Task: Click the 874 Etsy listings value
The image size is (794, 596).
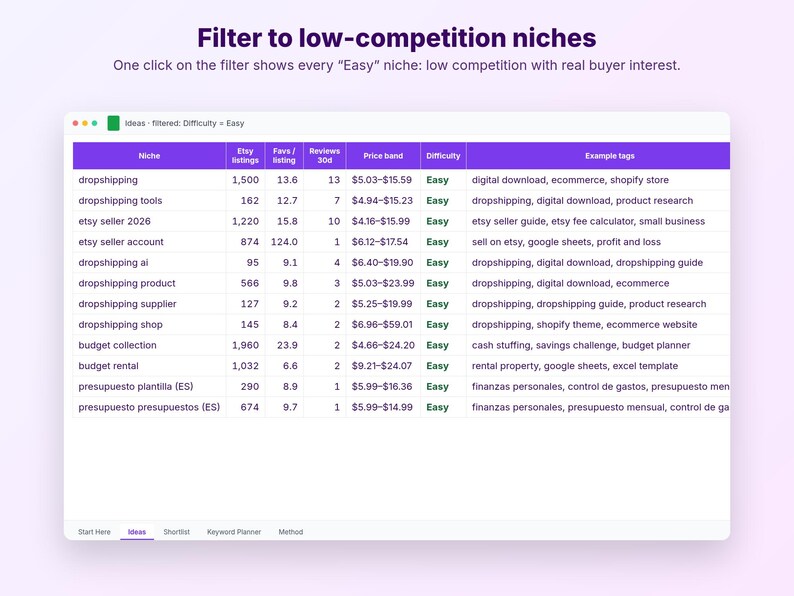Action: click(246, 242)
